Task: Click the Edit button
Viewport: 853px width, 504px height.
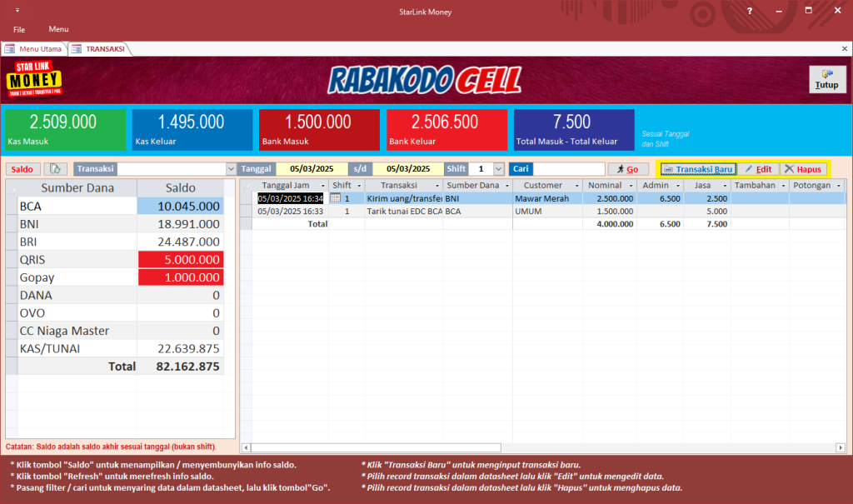Action: click(758, 169)
